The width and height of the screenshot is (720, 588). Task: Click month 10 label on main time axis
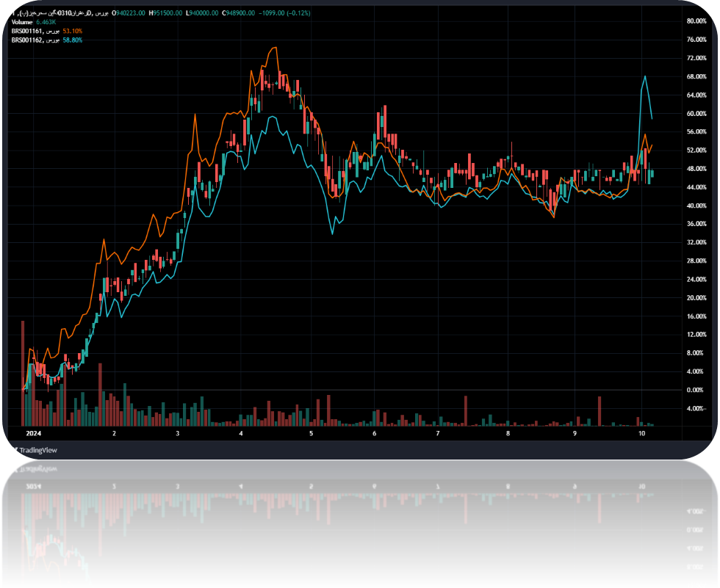click(x=641, y=434)
